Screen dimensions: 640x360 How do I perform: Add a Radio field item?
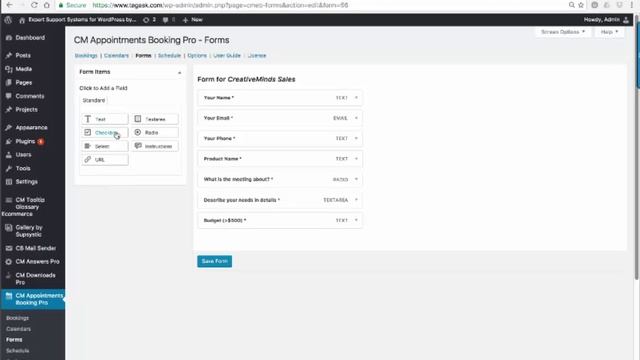155,133
